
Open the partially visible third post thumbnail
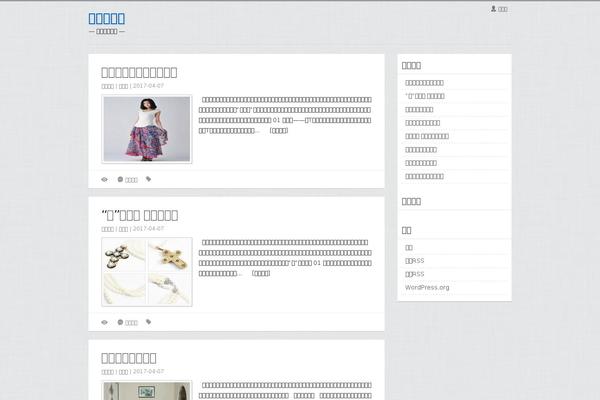147,390
